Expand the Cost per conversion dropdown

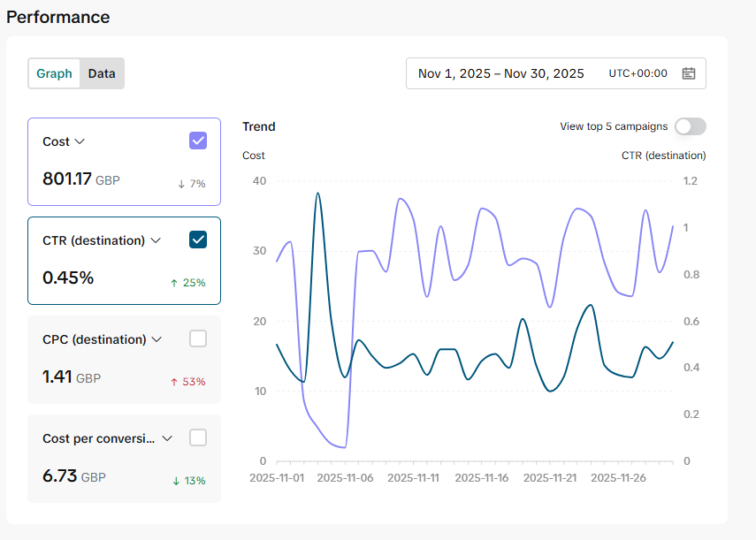coord(167,438)
